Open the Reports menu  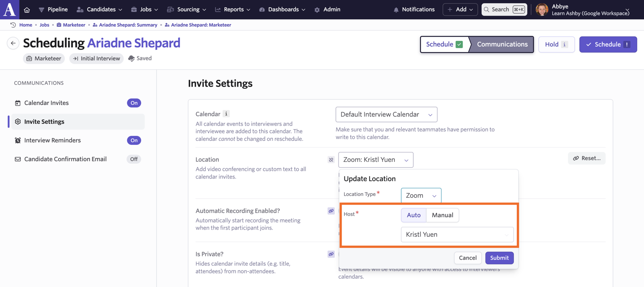[x=233, y=9]
